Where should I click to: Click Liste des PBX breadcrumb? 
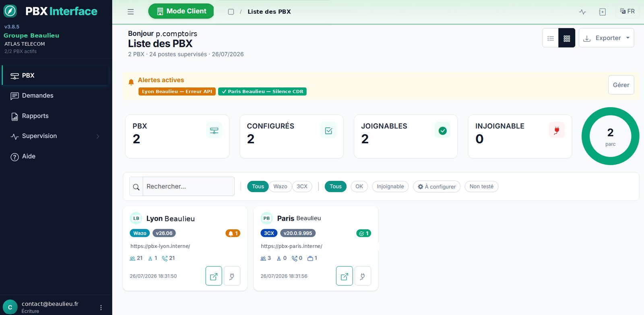pyautogui.click(x=269, y=12)
